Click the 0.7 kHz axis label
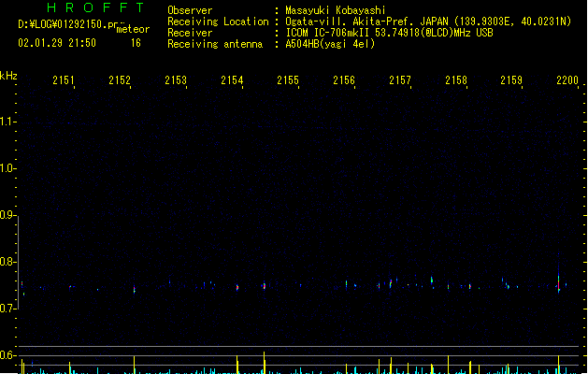588x374 pixels. click(x=7, y=309)
